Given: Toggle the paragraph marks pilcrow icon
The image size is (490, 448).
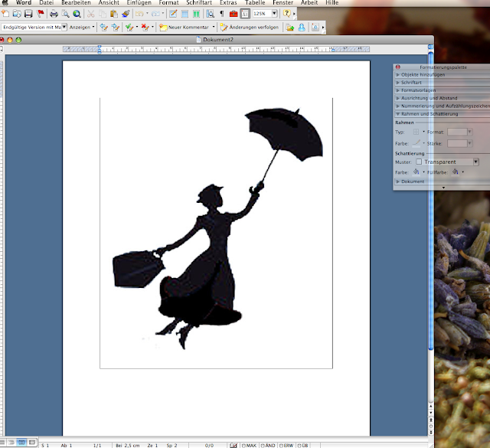Looking at the screenshot, I should (222, 14).
